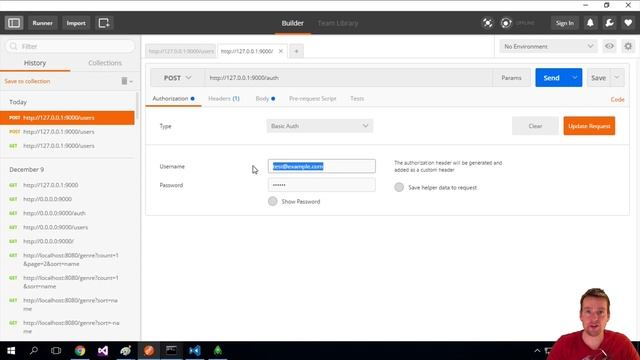The image size is (640, 360).
Task: Open the Tests tab
Action: point(357,98)
